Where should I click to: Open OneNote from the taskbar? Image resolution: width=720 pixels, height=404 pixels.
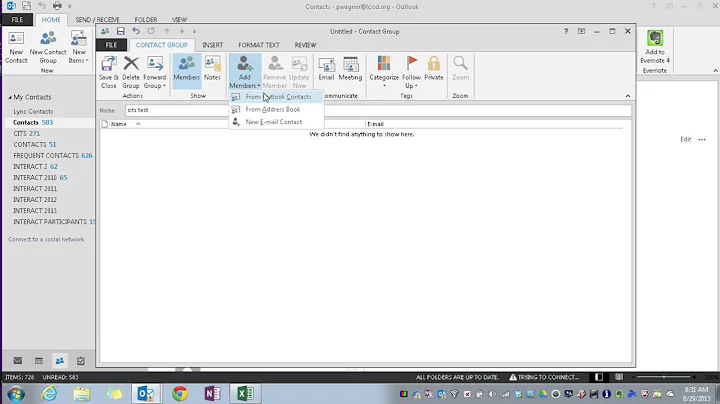coord(212,394)
